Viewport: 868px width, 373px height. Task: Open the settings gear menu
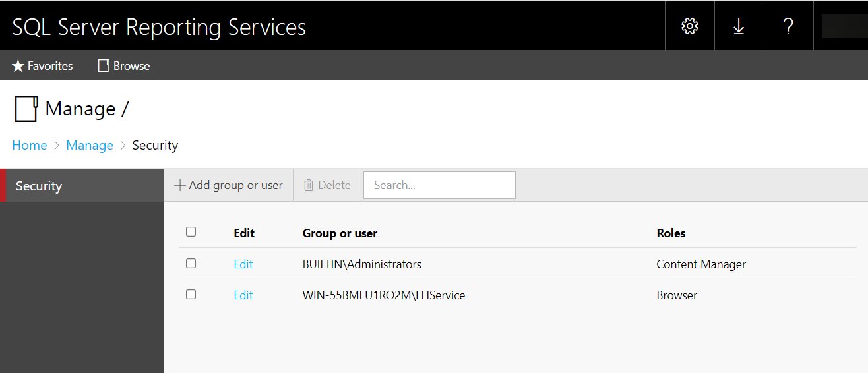pos(690,26)
